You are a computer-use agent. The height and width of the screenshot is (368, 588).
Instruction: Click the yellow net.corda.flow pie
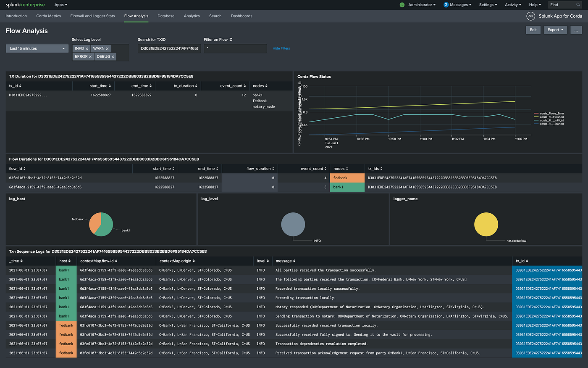coord(486,224)
